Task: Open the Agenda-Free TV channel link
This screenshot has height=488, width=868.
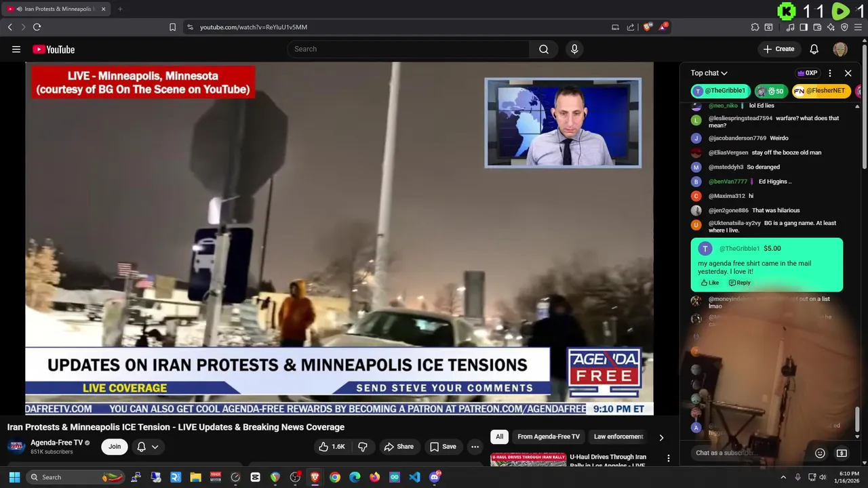Action: [x=57, y=443]
